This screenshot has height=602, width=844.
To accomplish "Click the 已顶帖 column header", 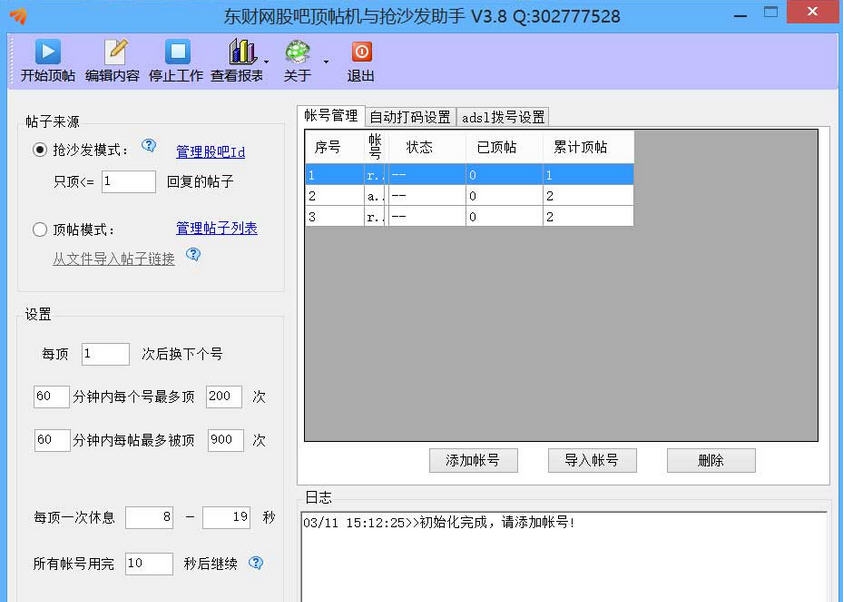I will pyautogui.click(x=504, y=147).
